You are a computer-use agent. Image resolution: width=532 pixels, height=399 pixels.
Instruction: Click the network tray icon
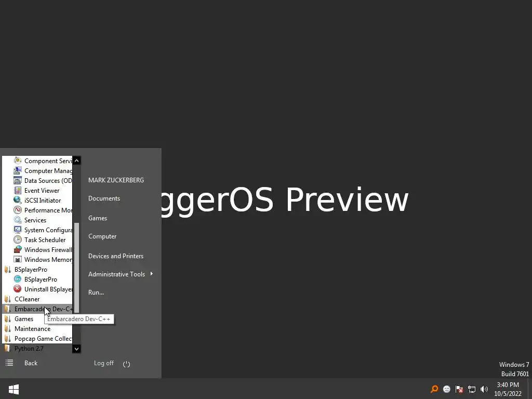[x=472, y=389]
